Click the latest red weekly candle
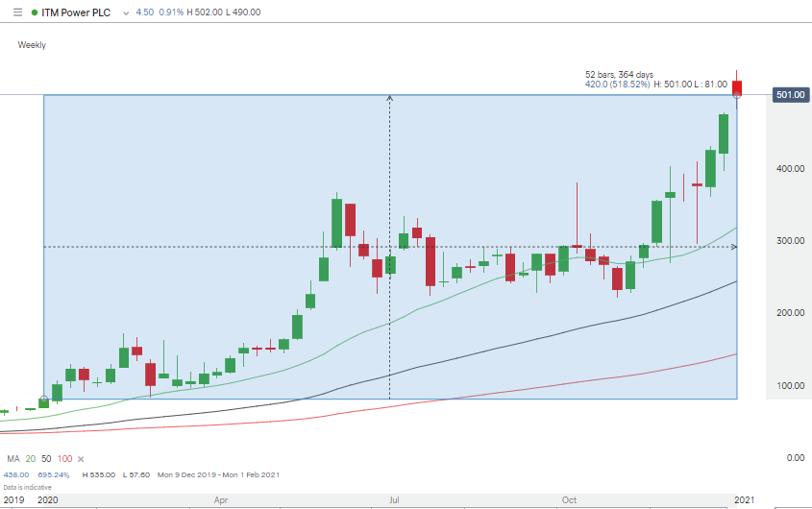The height and width of the screenshot is (509, 812). (736, 87)
